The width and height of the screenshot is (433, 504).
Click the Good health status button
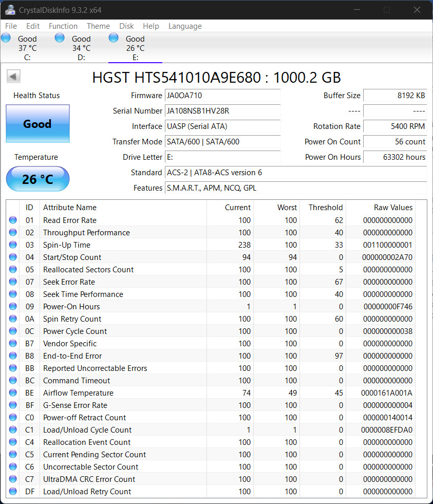coord(37,123)
